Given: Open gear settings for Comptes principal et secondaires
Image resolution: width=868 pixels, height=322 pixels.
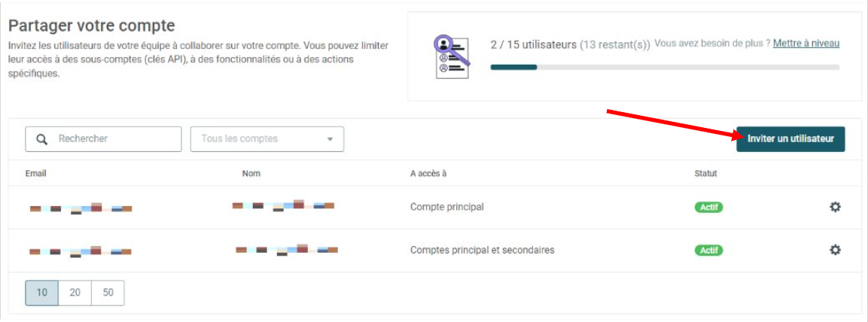Looking at the screenshot, I should coord(835,250).
